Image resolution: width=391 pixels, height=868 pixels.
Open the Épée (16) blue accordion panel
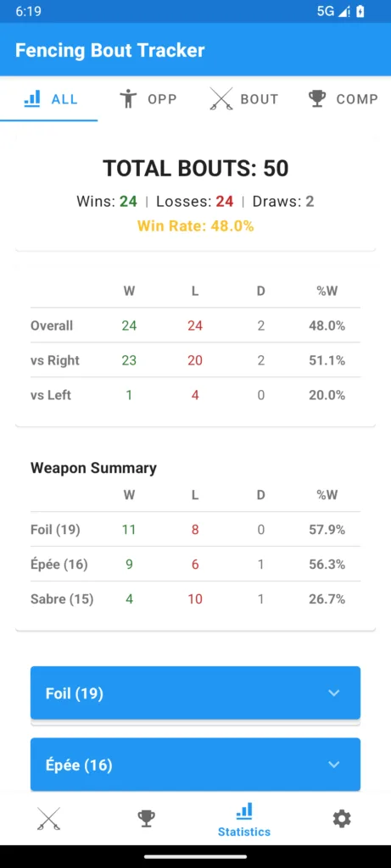click(195, 765)
